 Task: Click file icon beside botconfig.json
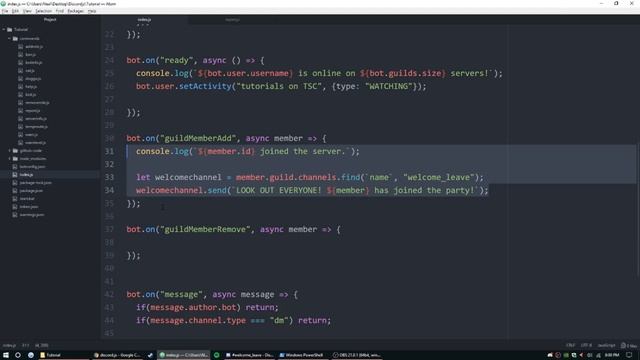[x=15, y=167]
